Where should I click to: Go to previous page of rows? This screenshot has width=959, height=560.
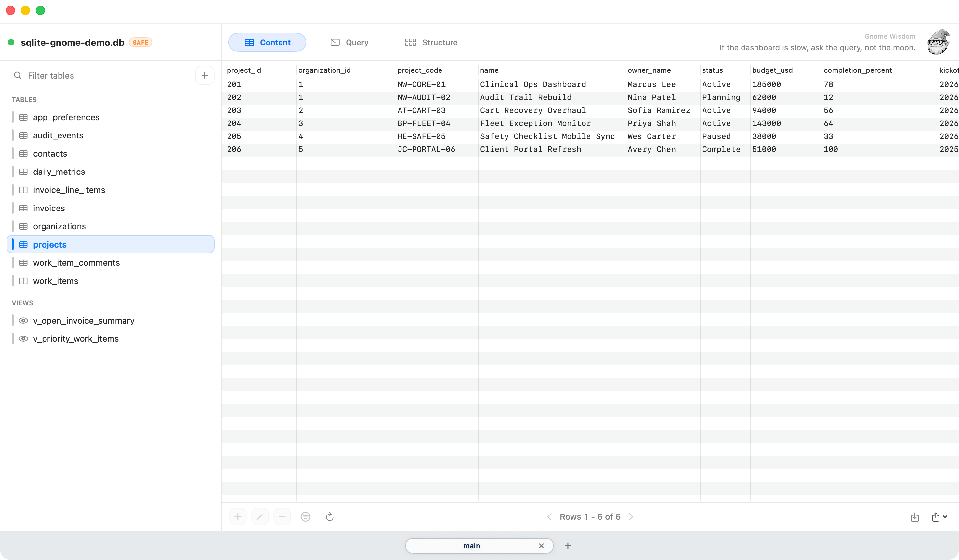[549, 517]
